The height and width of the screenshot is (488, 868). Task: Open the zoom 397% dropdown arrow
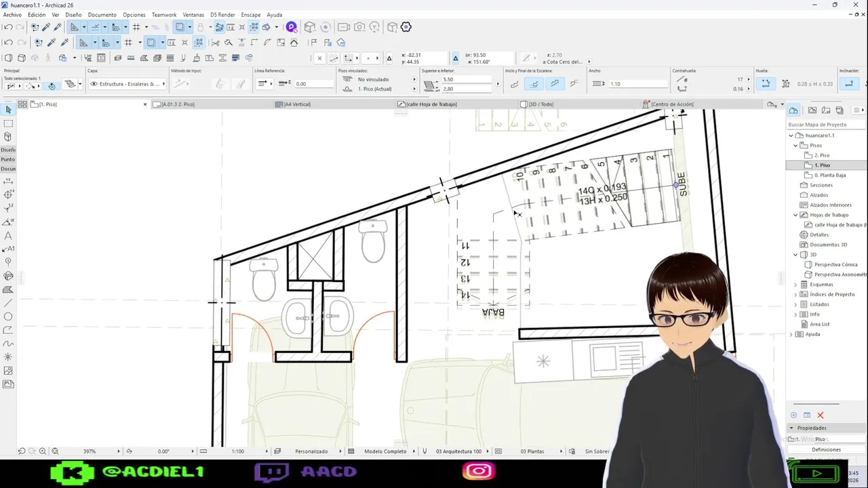[119, 451]
